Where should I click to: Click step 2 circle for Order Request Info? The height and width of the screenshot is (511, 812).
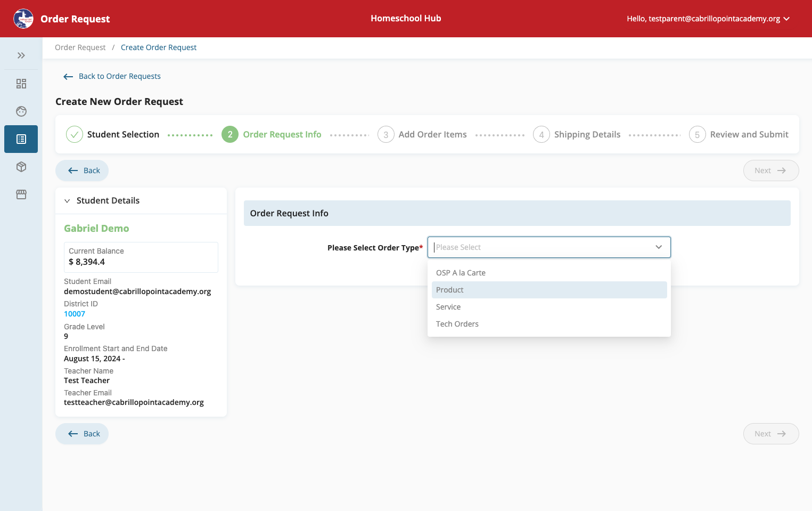coord(230,134)
